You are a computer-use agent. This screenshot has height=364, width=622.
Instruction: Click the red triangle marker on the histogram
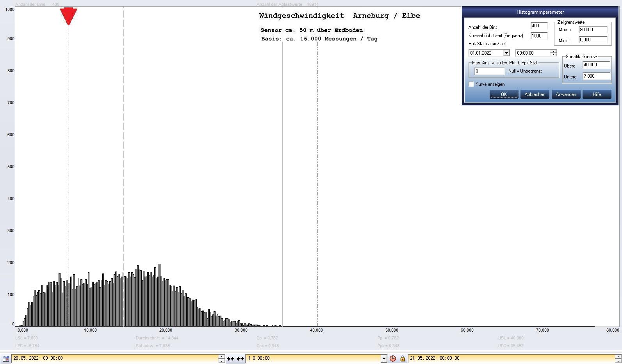(68, 16)
